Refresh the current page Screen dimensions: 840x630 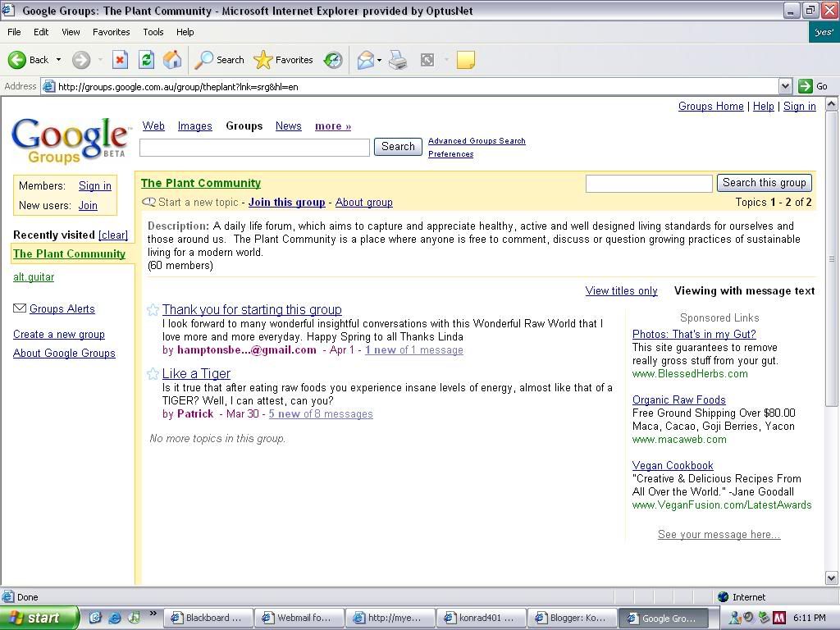pyautogui.click(x=146, y=60)
